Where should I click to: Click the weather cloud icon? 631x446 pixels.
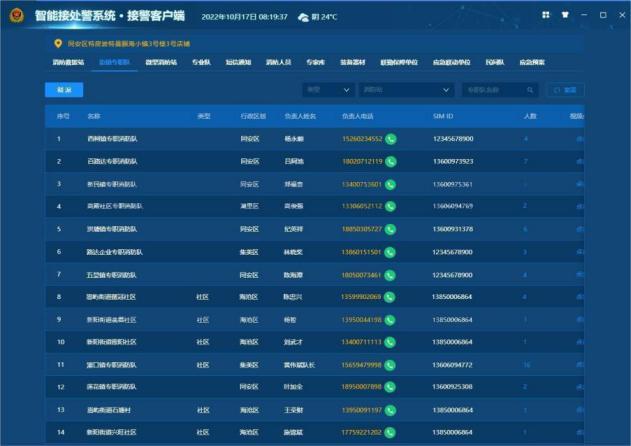click(303, 17)
